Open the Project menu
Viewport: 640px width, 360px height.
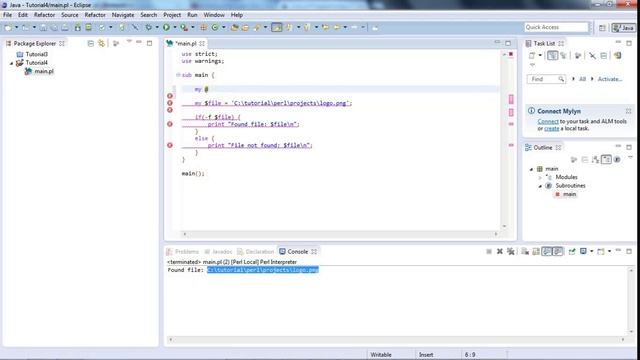[x=172, y=15]
